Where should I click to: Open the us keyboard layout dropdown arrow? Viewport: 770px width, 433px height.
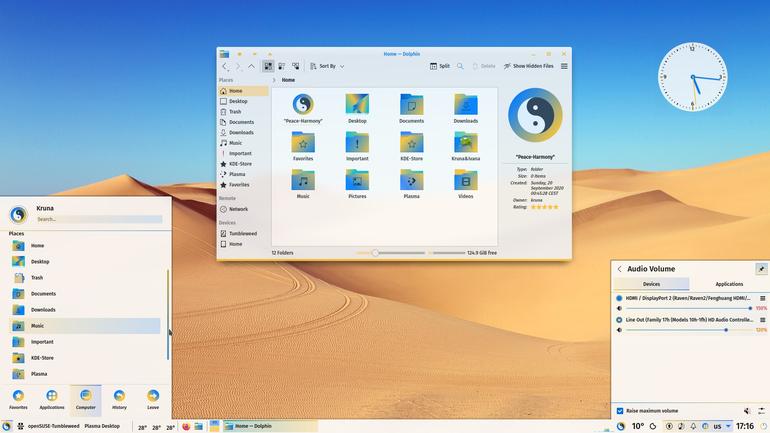tap(728, 426)
